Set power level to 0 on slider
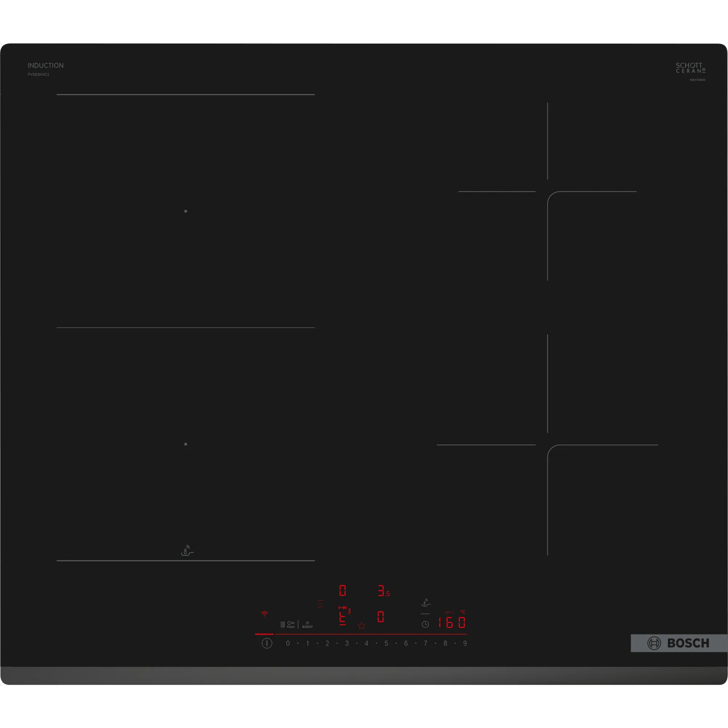Screen dimensions: 728x728 [288, 643]
